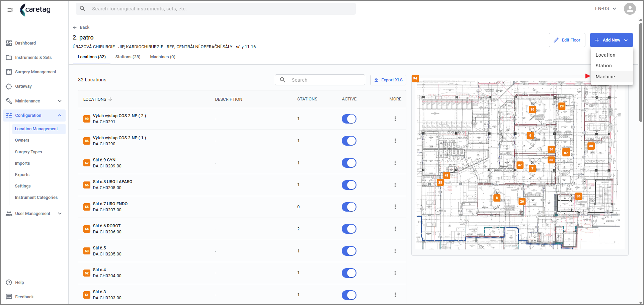
Task: Disable active switch for Sál č.8 URO LAPARO
Action: coord(349,185)
